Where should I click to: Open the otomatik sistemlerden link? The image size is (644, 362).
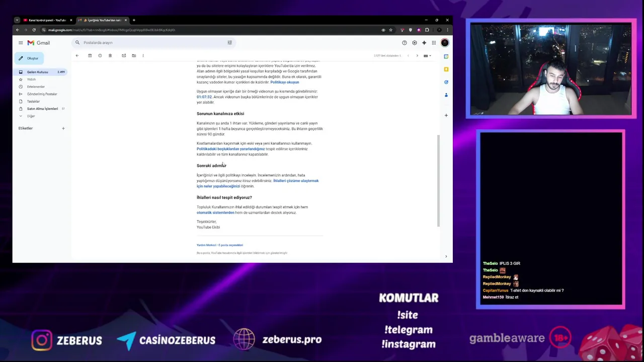(x=215, y=213)
